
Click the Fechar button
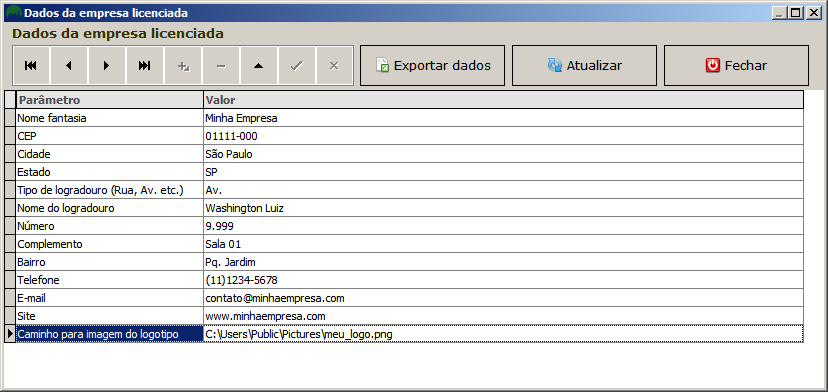tap(736, 66)
